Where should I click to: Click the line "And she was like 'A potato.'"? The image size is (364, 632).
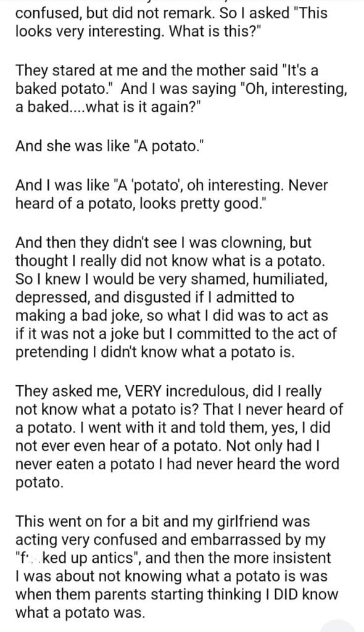click(x=107, y=146)
